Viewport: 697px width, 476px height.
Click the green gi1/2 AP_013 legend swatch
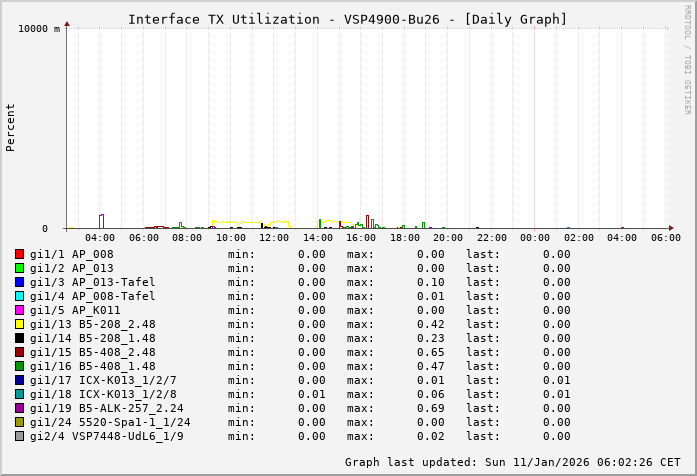(x=19, y=268)
